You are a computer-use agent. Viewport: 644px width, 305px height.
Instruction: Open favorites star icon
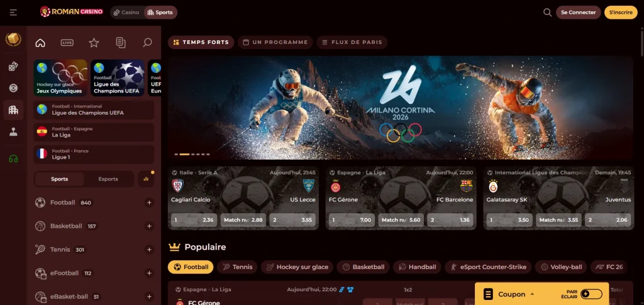click(x=94, y=43)
